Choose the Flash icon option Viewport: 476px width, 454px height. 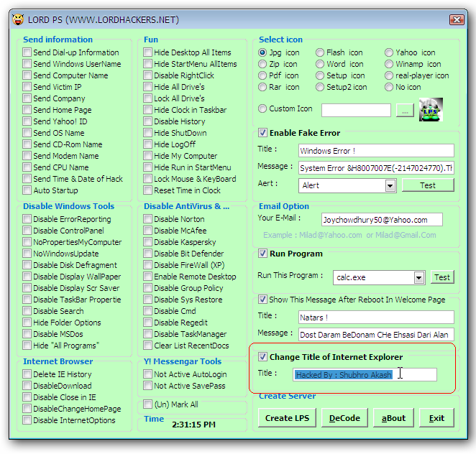tap(320, 52)
